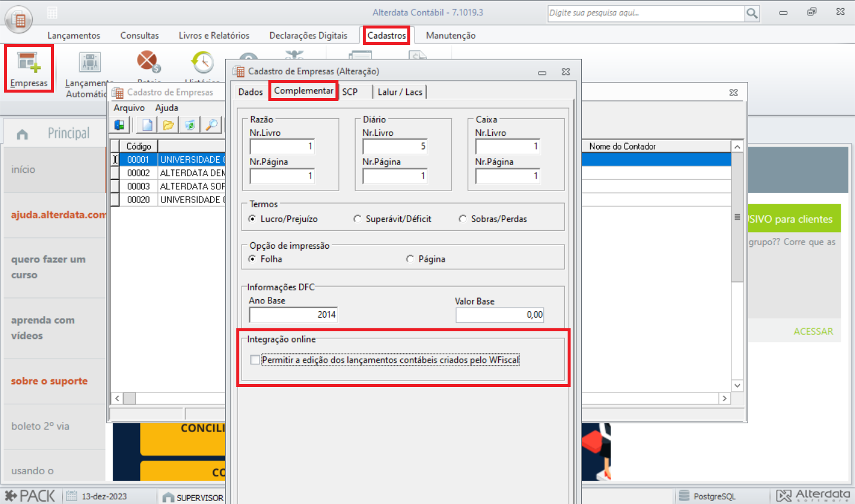The image size is (855, 504).
Task: Click the home icon beside Principal
Action: pos(23,134)
